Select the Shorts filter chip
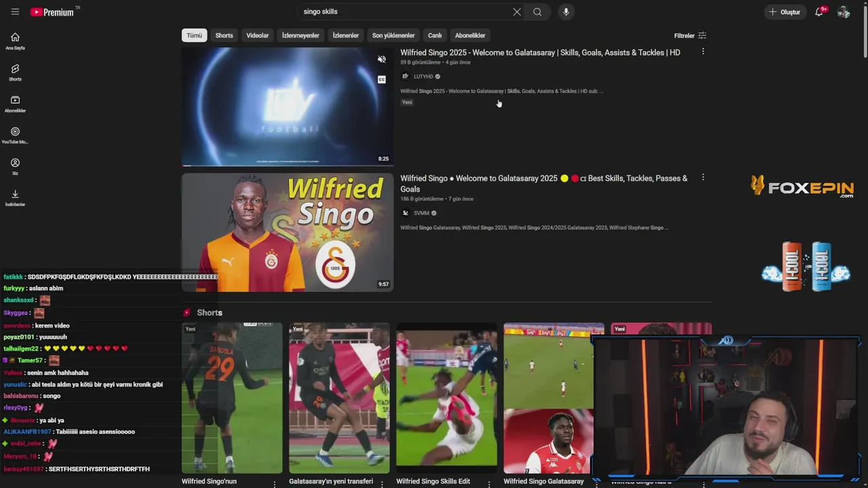868x488 pixels. (224, 35)
